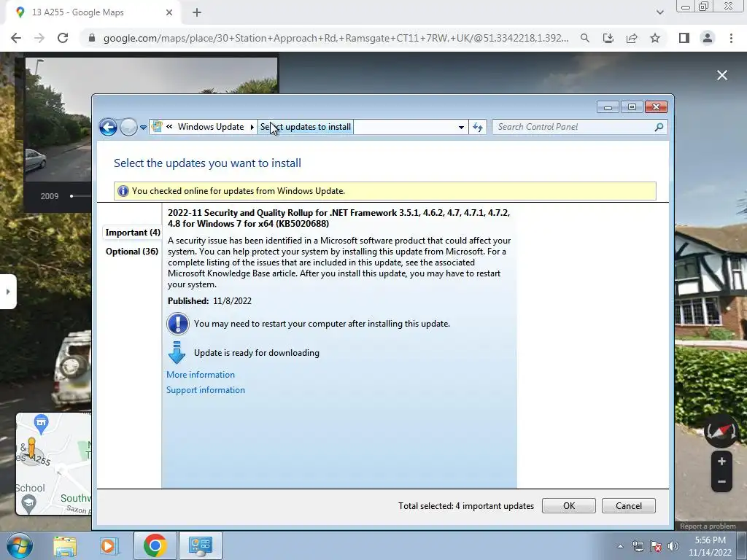Click the greyed forward arrow in Windows Update
Viewport: 747px width, 560px height.
click(x=128, y=127)
